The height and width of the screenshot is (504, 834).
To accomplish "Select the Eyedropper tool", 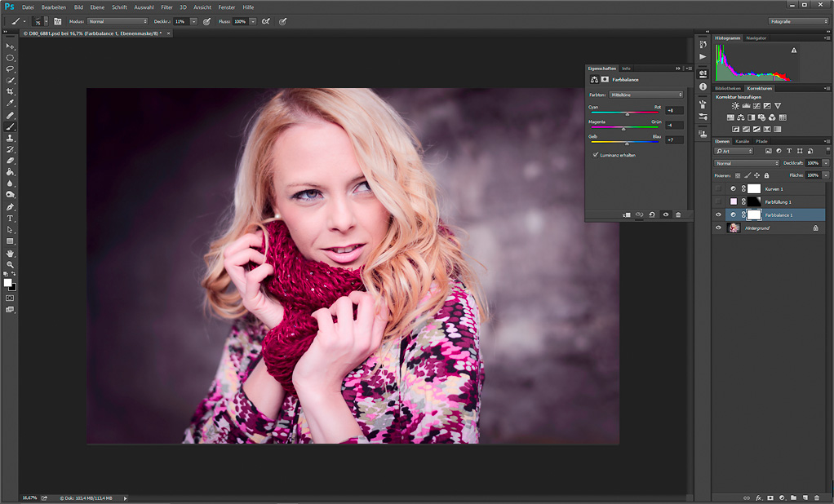I will (10, 104).
